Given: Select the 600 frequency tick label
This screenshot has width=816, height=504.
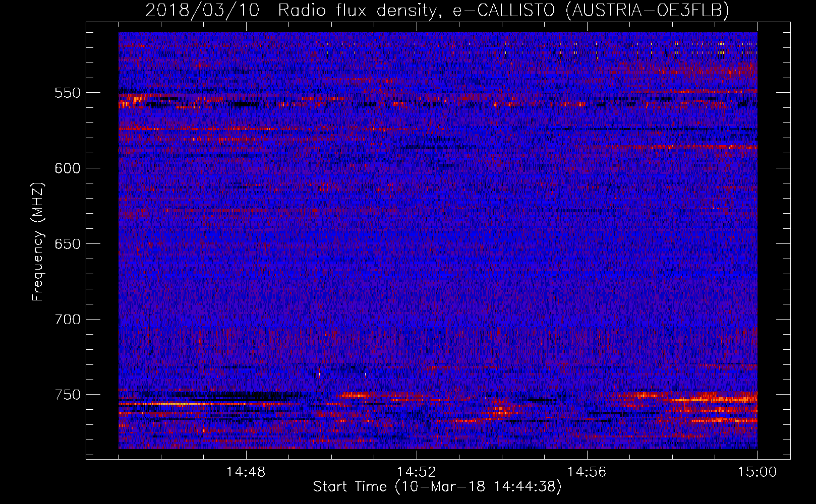Looking at the screenshot, I should coord(68,168).
